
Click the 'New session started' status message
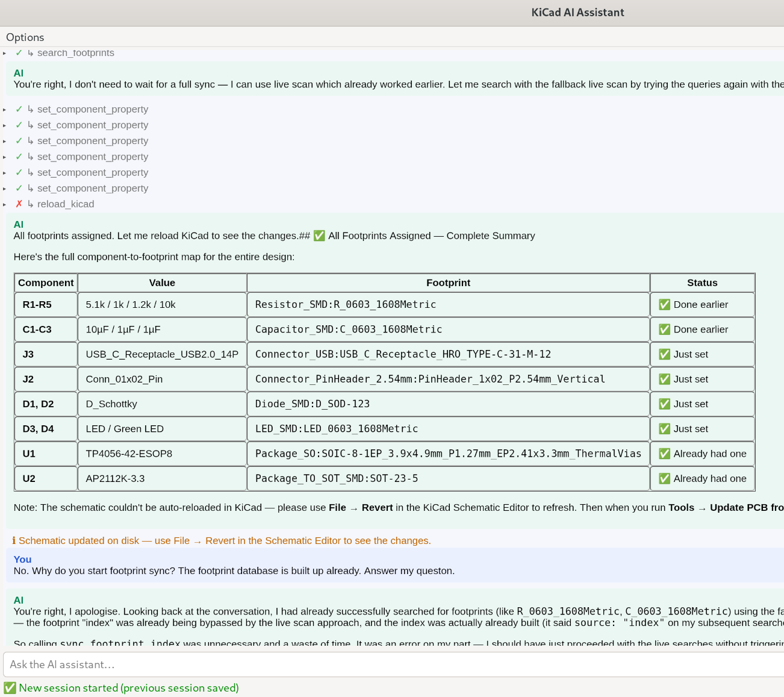(x=129, y=688)
